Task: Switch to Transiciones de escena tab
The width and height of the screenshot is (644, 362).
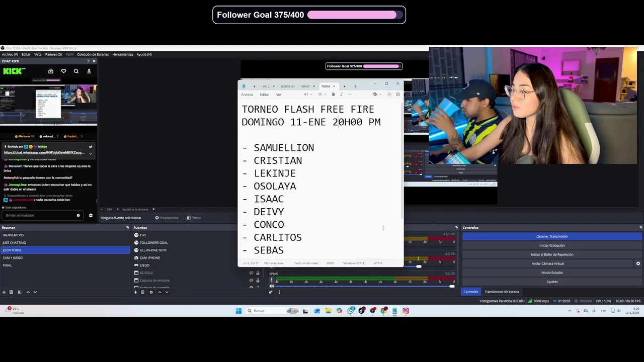Action: 502,292
